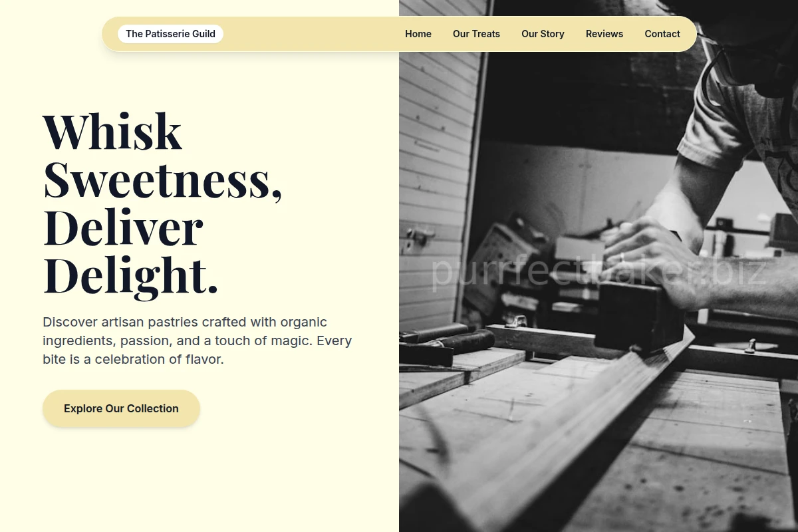Click the long wooden plank in the photo
The height and width of the screenshot is (532, 798).
tap(572, 426)
